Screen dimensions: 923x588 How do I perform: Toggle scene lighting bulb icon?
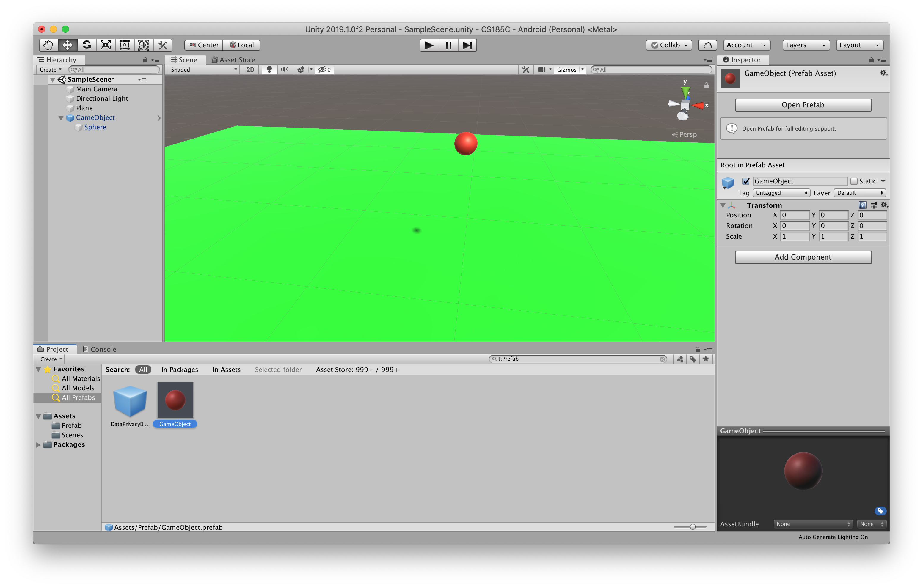click(x=269, y=69)
